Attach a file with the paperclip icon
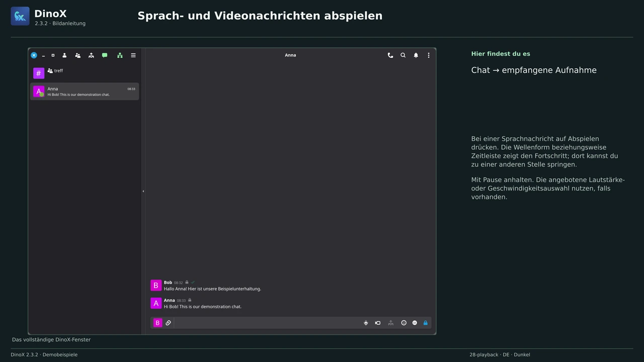This screenshot has width=644, height=362. pyautogui.click(x=169, y=323)
